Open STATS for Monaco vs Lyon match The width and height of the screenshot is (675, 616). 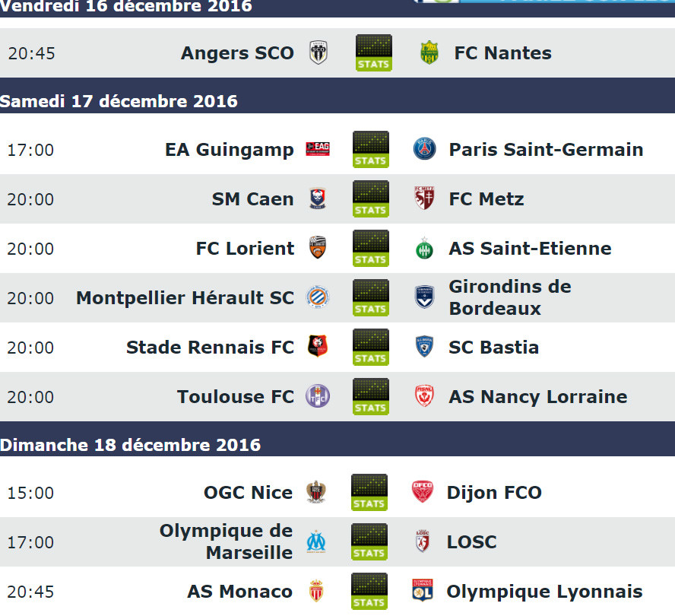tap(369, 592)
